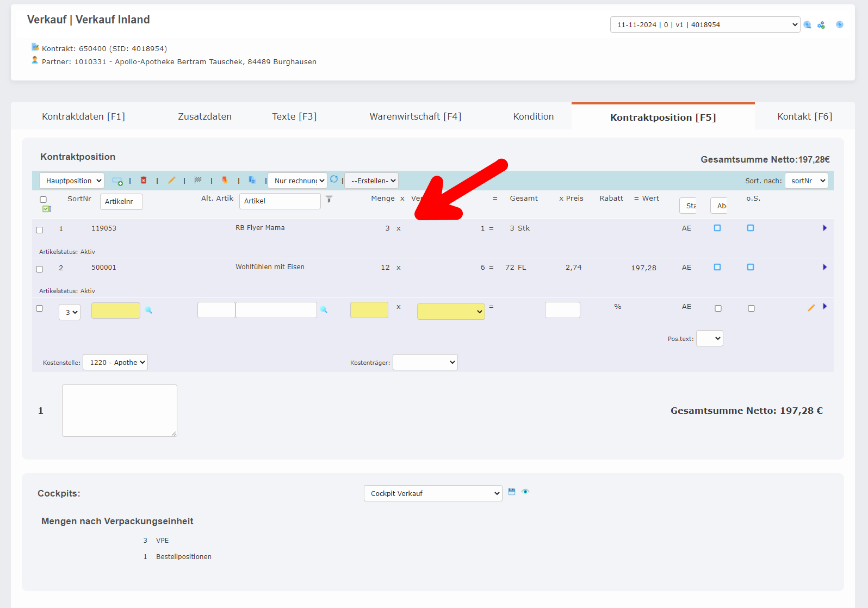The height and width of the screenshot is (608, 868).
Task: Toggle the header select-all checkbox above SortNr
Action: click(43, 200)
